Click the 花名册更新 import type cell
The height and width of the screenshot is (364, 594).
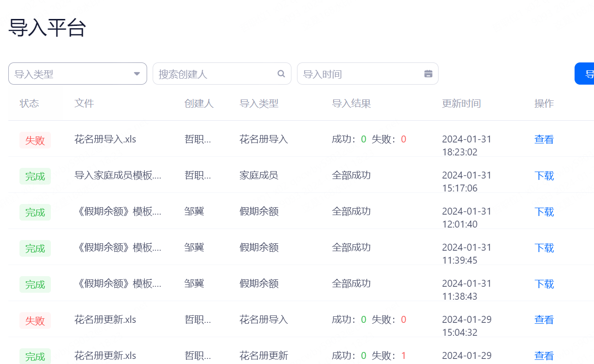pos(264,356)
